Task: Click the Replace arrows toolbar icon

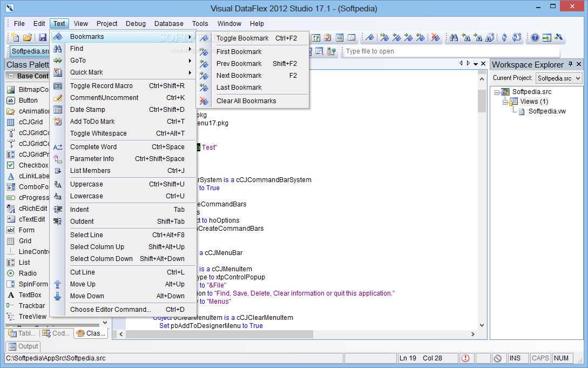Action: pos(504,37)
